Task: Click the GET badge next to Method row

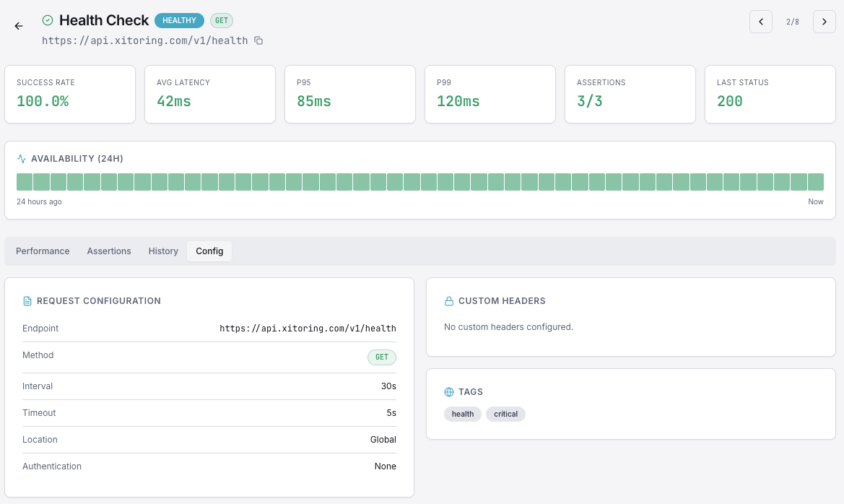Action: coord(382,357)
